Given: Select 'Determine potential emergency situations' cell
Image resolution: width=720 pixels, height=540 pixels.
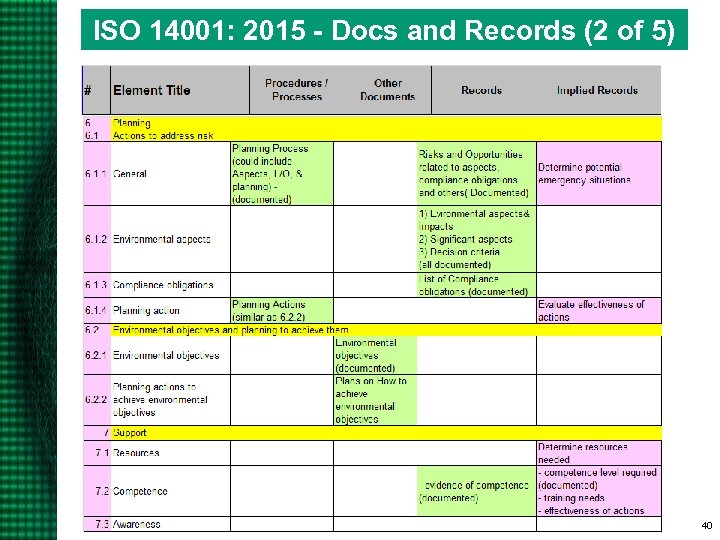Looking at the screenshot, I should tap(599, 174).
